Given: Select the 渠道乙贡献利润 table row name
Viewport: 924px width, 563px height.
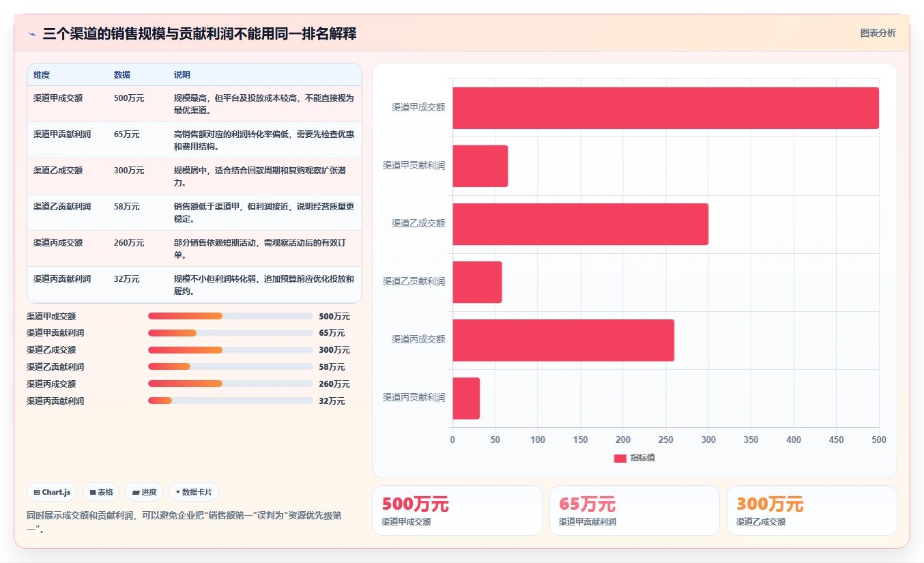Looking at the screenshot, I should (62, 207).
